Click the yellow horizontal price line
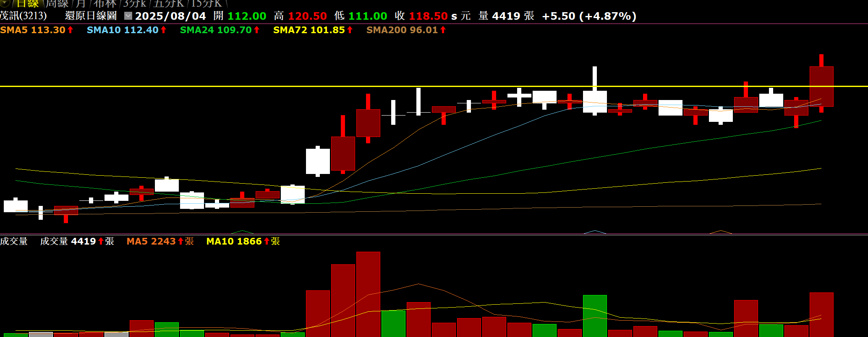The height and width of the screenshot is (337, 868). pyautogui.click(x=252, y=86)
